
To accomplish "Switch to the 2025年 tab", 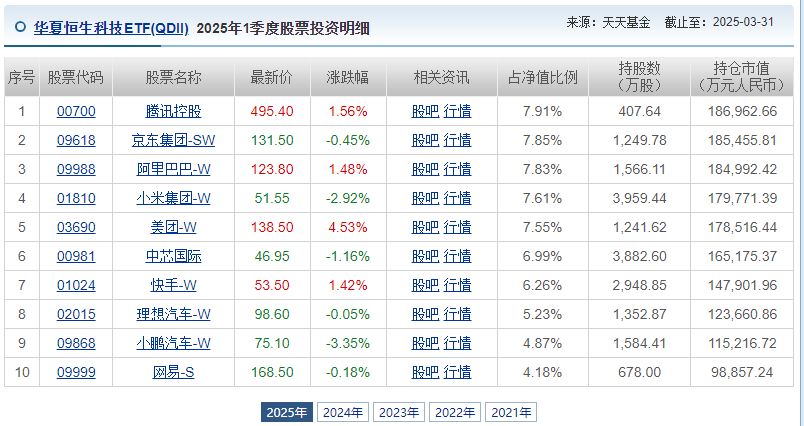I will click(287, 412).
